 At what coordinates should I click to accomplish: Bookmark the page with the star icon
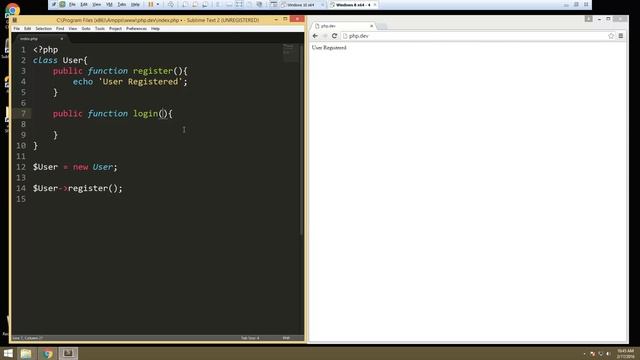[611, 36]
